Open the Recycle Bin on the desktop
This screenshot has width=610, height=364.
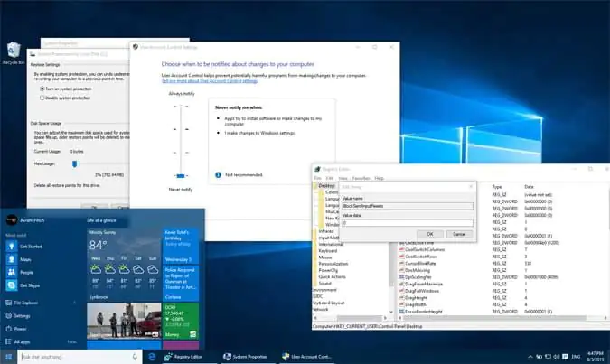(14, 52)
